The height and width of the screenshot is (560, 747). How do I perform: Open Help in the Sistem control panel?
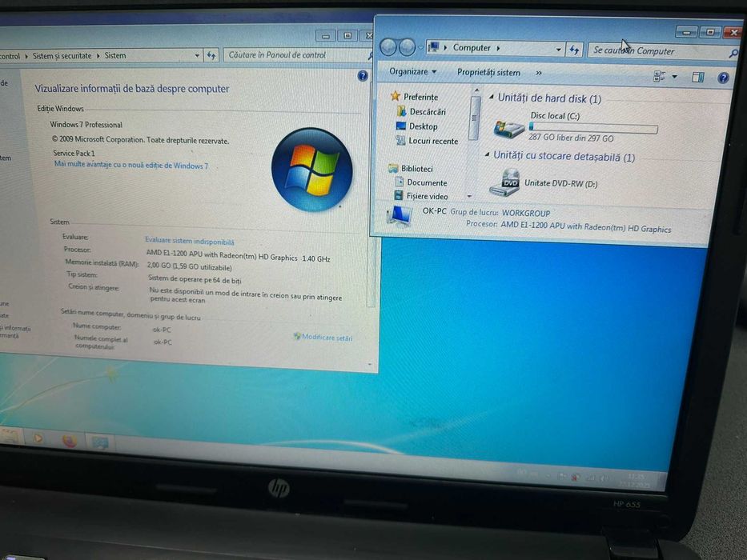click(x=363, y=76)
